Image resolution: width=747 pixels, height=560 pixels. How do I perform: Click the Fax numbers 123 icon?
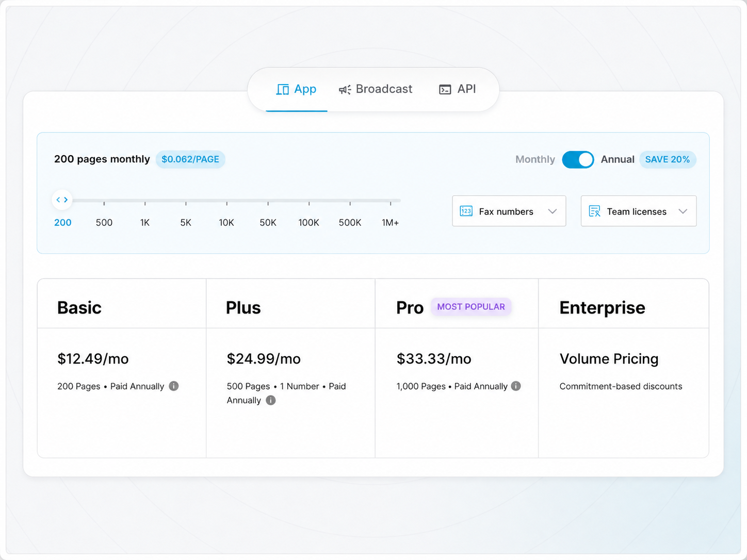click(x=466, y=211)
